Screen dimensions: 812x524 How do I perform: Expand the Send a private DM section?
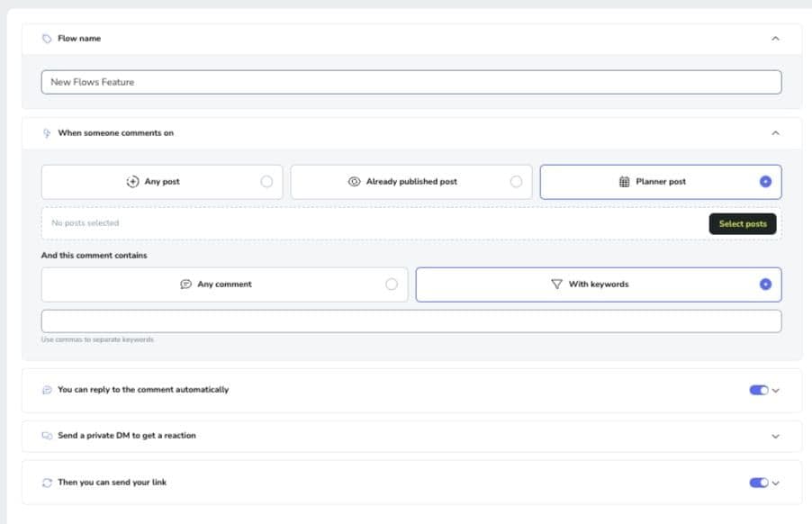pos(775,436)
